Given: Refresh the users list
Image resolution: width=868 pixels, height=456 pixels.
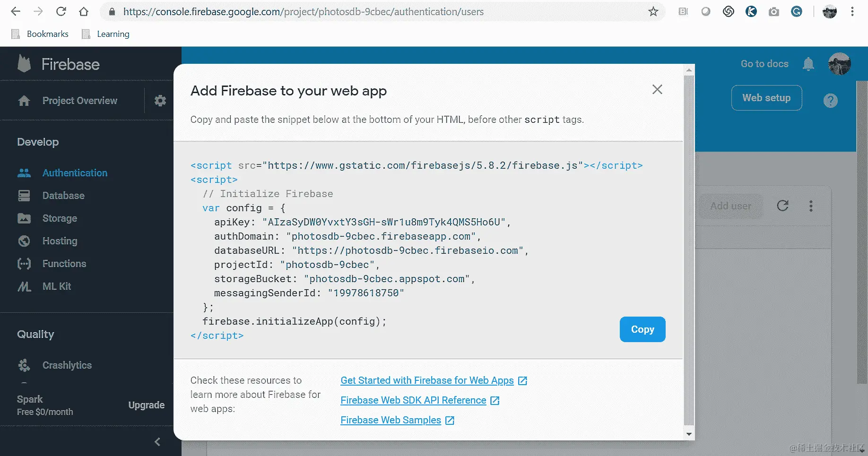Looking at the screenshot, I should tap(782, 206).
